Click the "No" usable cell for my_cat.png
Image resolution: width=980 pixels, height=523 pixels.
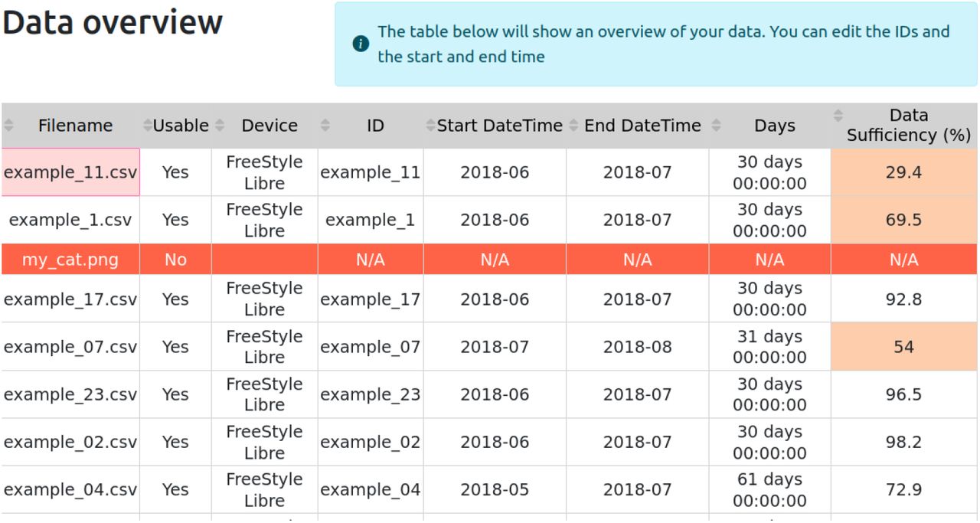(x=175, y=260)
